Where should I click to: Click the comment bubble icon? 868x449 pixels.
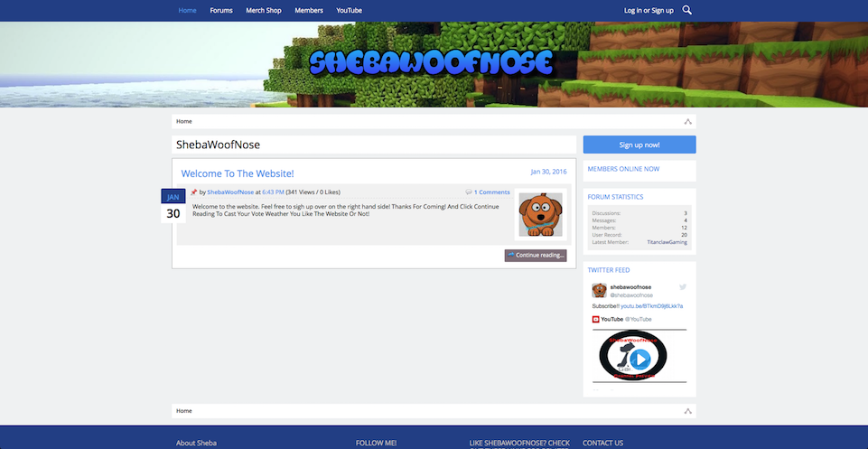click(x=469, y=192)
